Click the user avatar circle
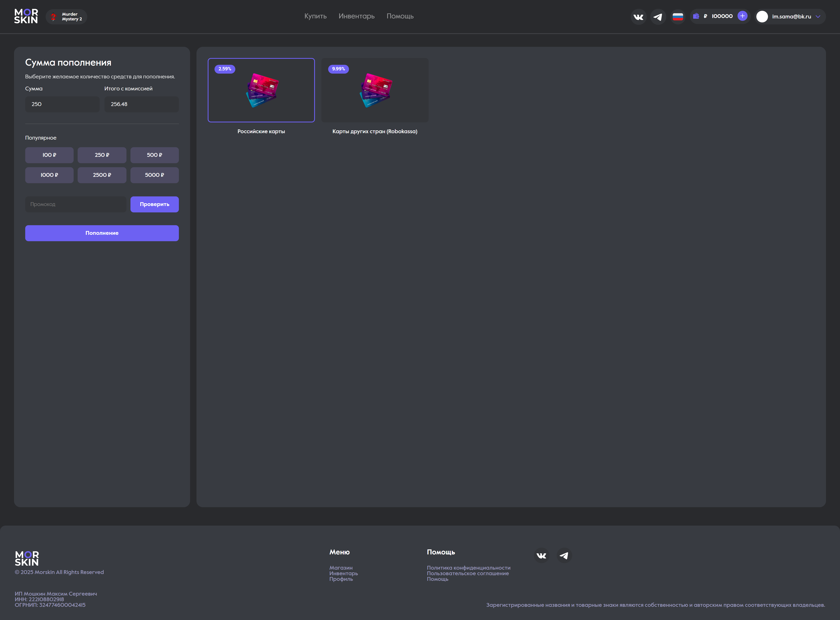Image resolution: width=840 pixels, height=620 pixels. coord(762,17)
